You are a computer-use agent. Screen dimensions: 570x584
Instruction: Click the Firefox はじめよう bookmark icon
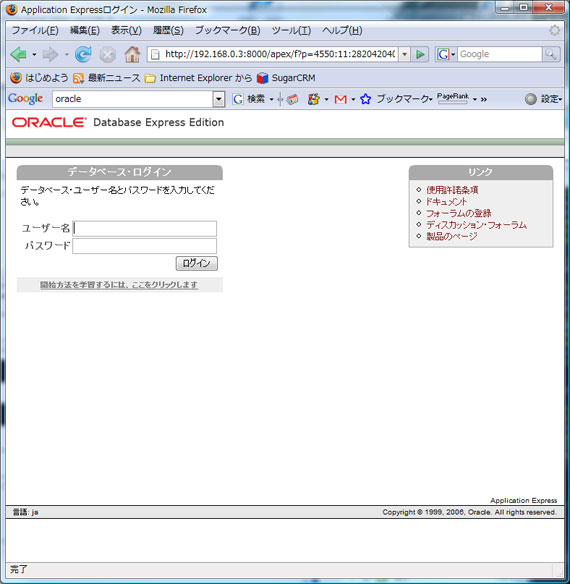pyautogui.click(x=16, y=77)
